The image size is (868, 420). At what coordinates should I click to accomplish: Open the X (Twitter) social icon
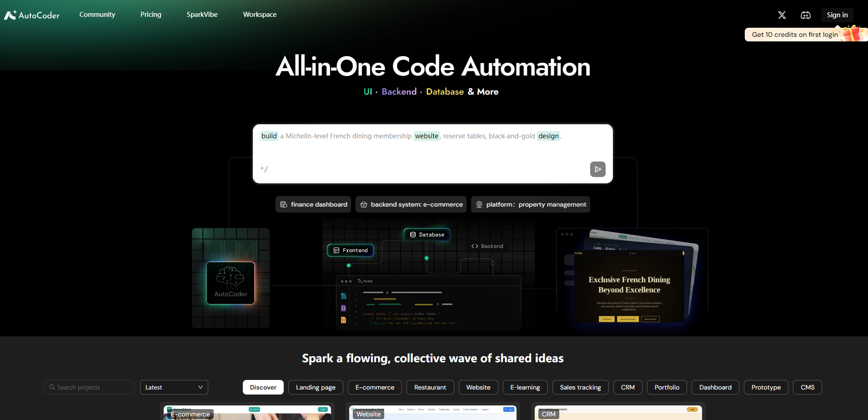[782, 15]
